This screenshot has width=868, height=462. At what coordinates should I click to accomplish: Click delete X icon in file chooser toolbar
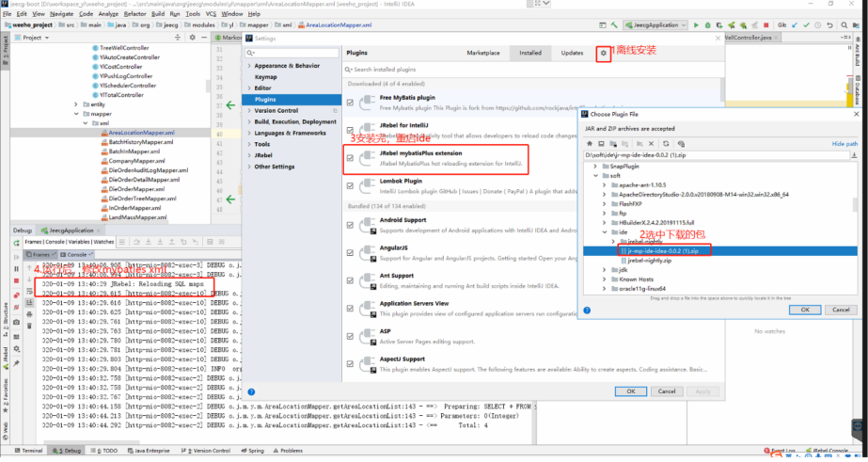tap(652, 143)
